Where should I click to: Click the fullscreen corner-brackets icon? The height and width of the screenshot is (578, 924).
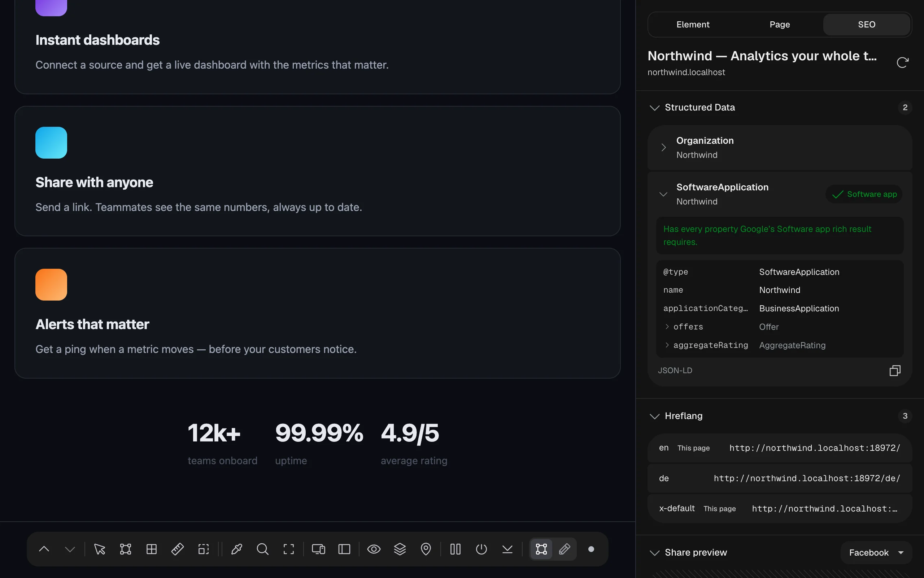coord(289,549)
